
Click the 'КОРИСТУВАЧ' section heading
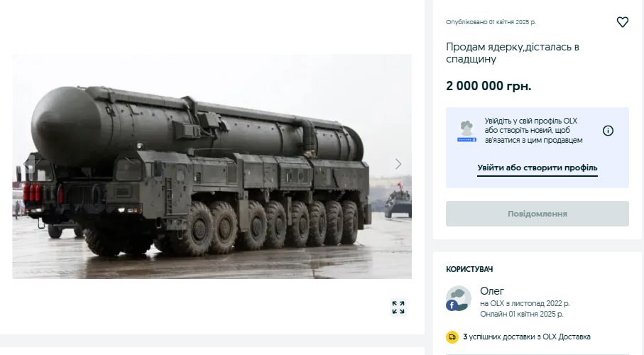click(469, 269)
